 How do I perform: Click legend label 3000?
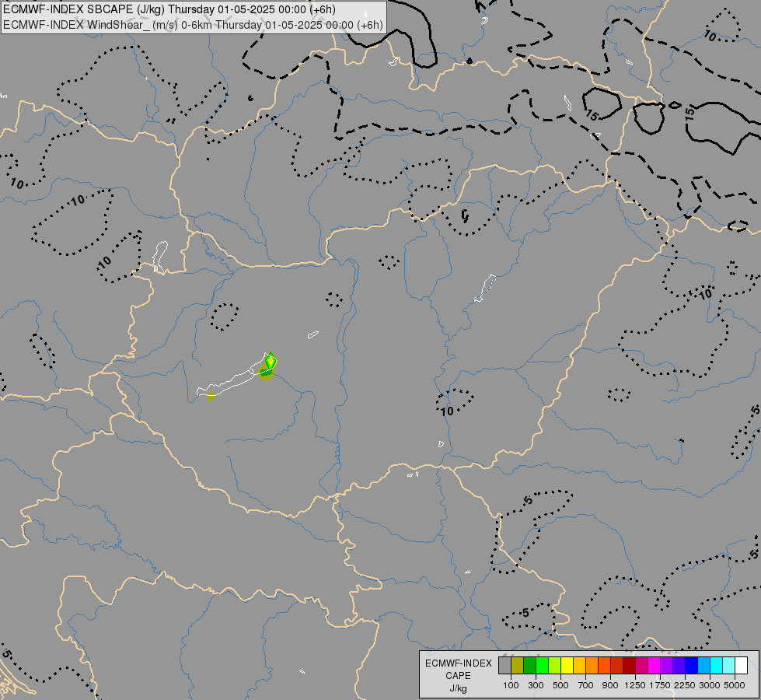(x=710, y=685)
